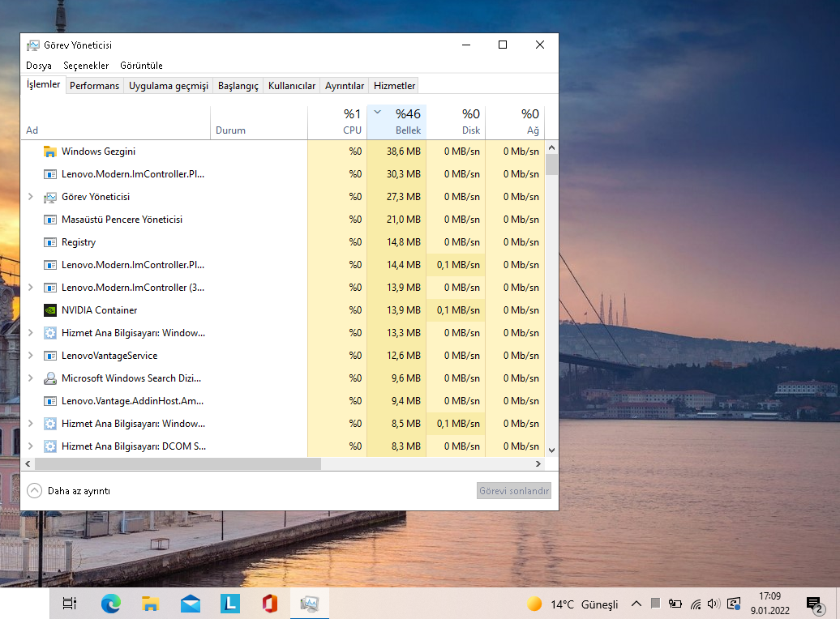Switch to the Kullanıcılar tab
Screen dimensions: 840x619
(291, 86)
